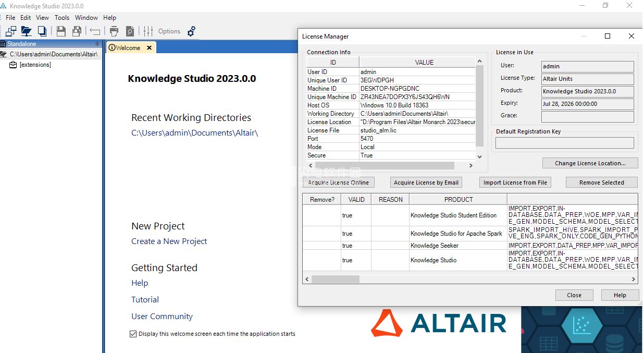Viewport: 644px width, 353px height.
Task: Click the Unique Machine ID value ZR43NEA7DOPX3Y6JS43QH6WN
Action: (x=417, y=97)
